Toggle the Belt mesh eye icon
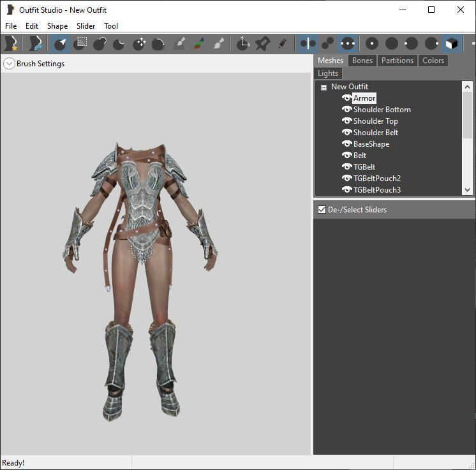 tap(346, 155)
